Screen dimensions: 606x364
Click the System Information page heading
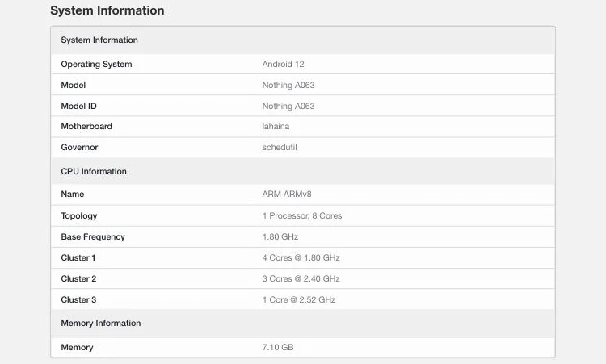click(x=107, y=11)
